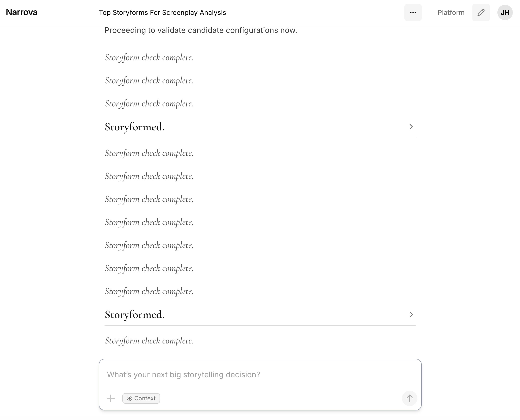Focus the storytelling decision input field

[242, 374]
